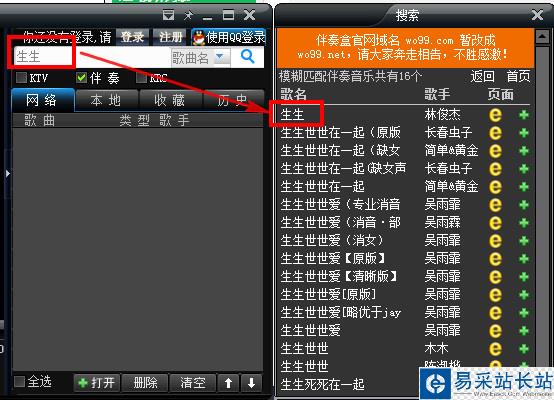Open page icon for 生生世世爱（消女）
The width and height of the screenshot is (554, 400).
click(x=495, y=241)
